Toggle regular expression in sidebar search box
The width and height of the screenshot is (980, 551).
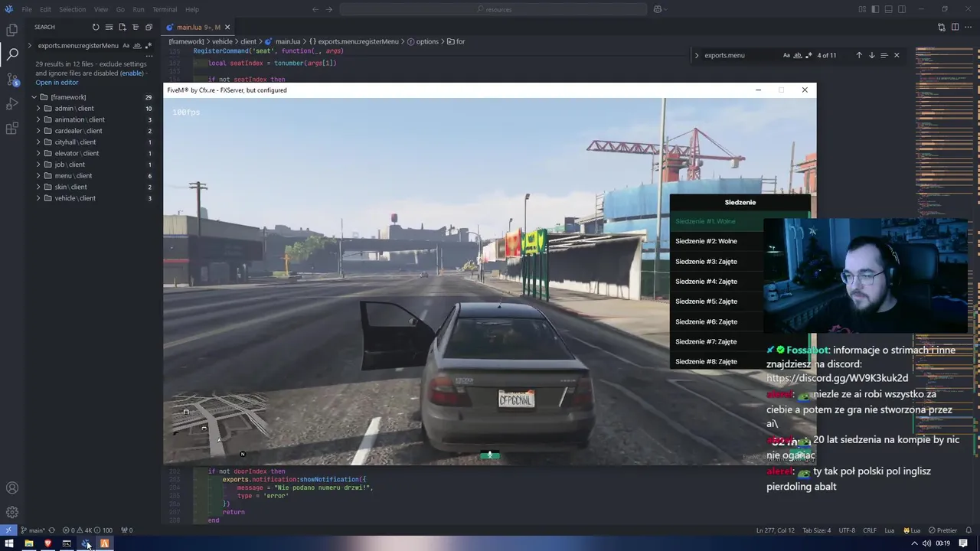(147, 46)
